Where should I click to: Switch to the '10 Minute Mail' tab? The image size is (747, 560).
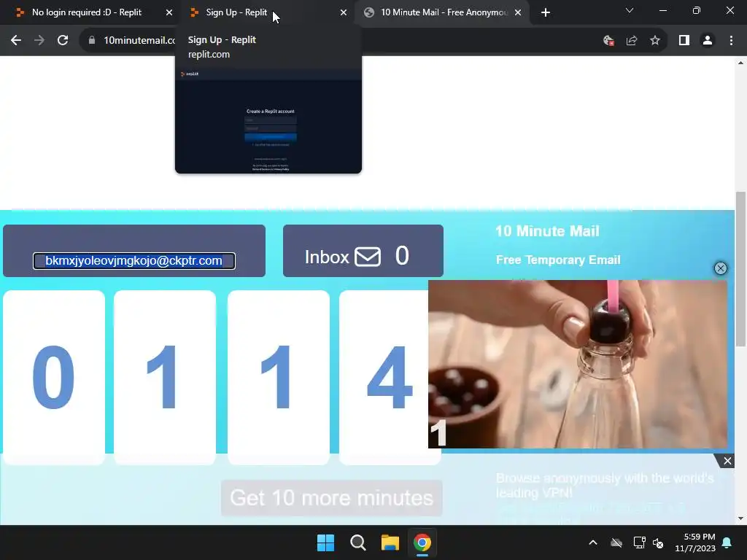441,12
